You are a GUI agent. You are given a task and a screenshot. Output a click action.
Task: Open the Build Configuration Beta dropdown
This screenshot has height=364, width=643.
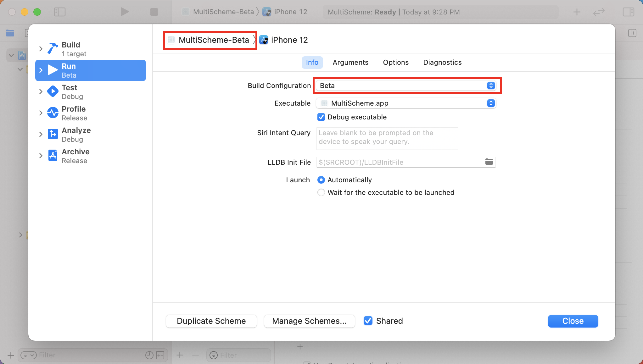click(x=406, y=85)
